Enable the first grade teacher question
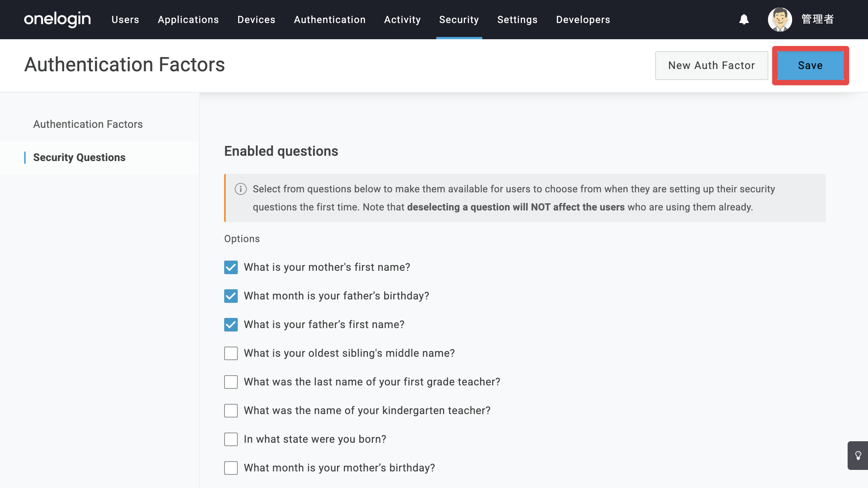This screenshot has width=868, height=488. [x=231, y=382]
